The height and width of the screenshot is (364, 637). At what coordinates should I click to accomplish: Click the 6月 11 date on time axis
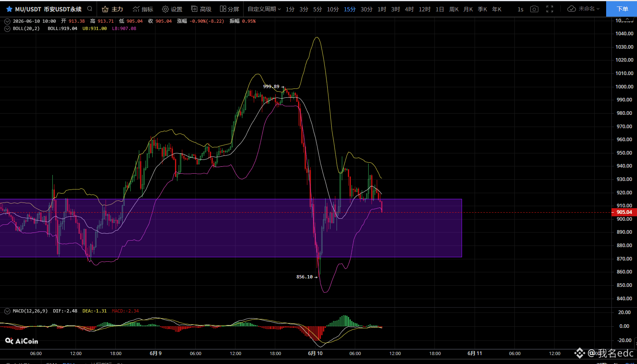click(475, 353)
